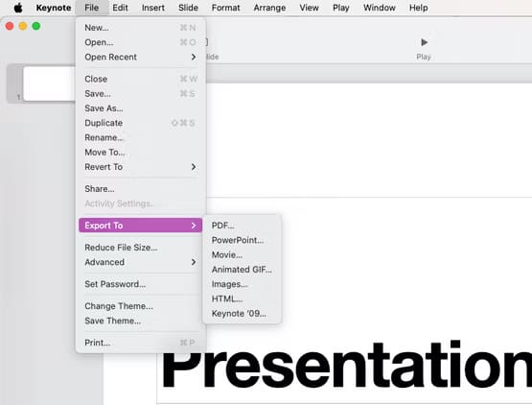Export the presentation to PowerPoint…
Viewport: 532px width, 405px height.
(243, 240)
